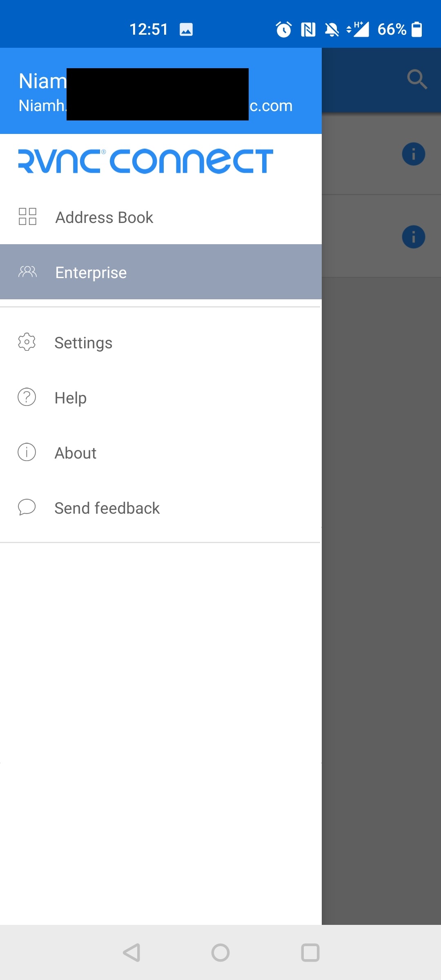The height and width of the screenshot is (980, 441).
Task: Click the Address Book grid icon
Action: (x=27, y=217)
